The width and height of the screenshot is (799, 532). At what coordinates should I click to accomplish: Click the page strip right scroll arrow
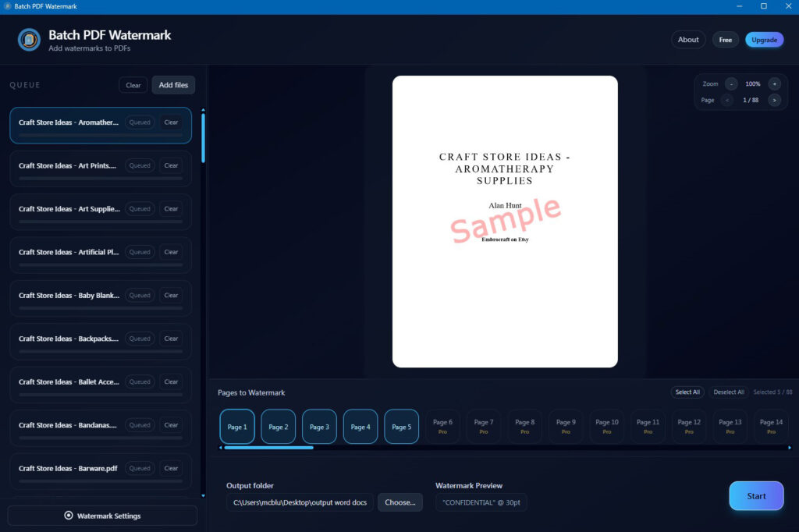tap(790, 448)
